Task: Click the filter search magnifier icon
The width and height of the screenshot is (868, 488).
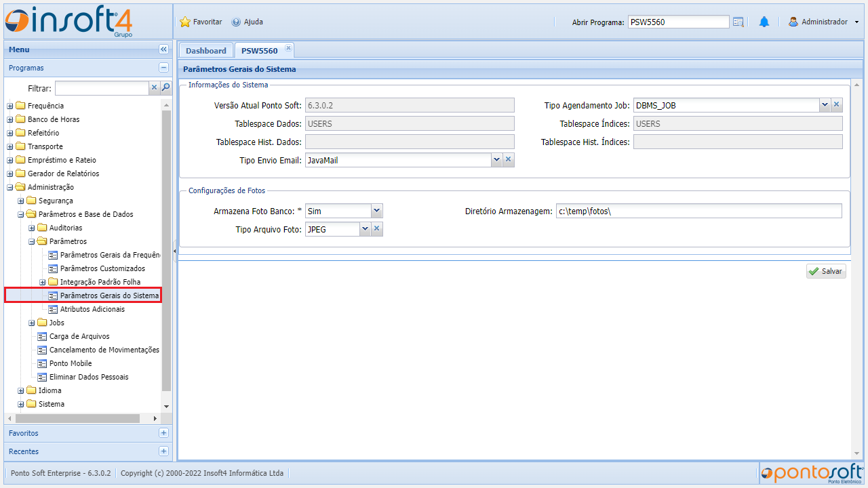Action: pyautogui.click(x=165, y=88)
